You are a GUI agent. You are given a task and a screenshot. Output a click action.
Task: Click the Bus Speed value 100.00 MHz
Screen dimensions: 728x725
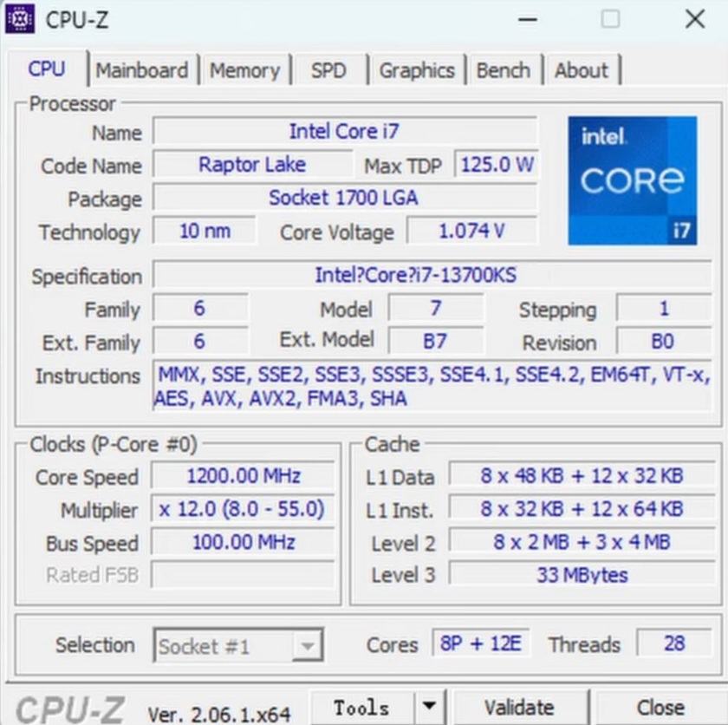pyautogui.click(x=243, y=542)
